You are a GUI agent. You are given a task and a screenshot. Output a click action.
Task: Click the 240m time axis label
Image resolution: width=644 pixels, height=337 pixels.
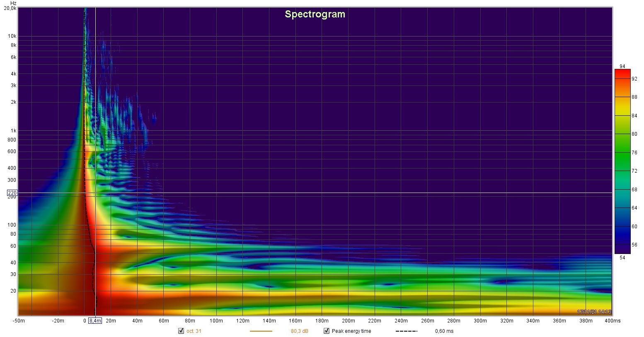pos(401,321)
